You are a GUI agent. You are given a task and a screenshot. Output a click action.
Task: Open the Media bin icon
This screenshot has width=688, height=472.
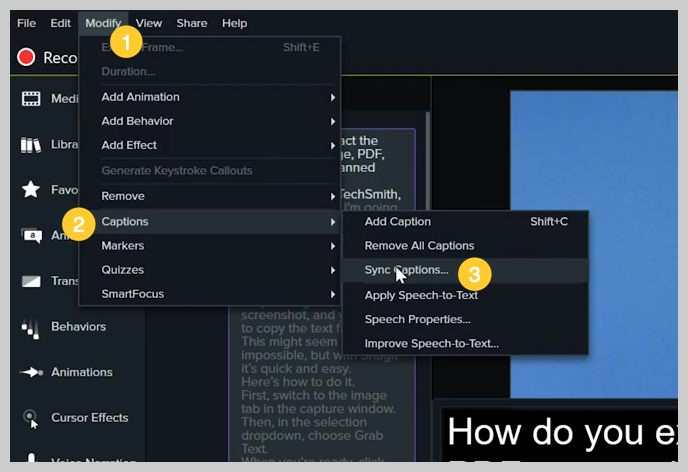click(x=31, y=99)
